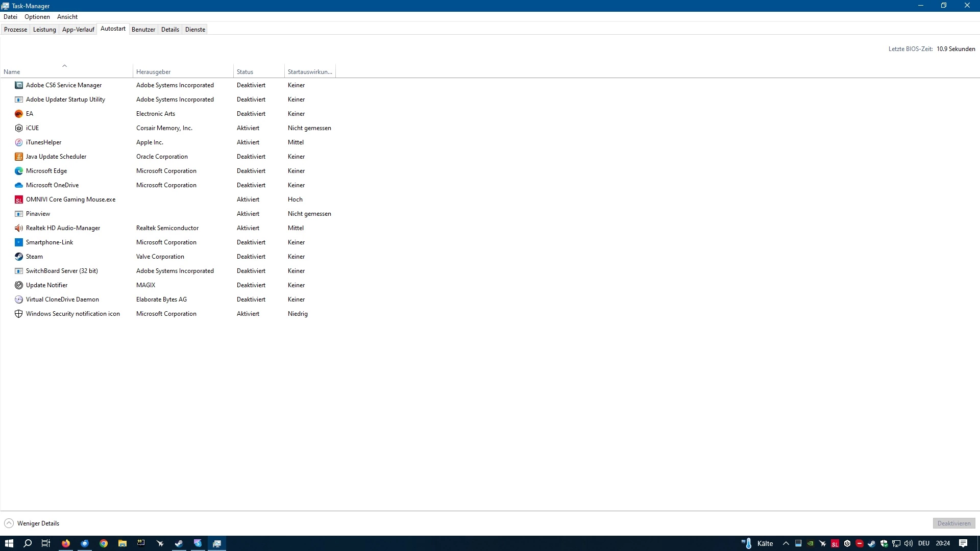Open the Optionen menu
The image size is (980, 551).
pos(37,17)
